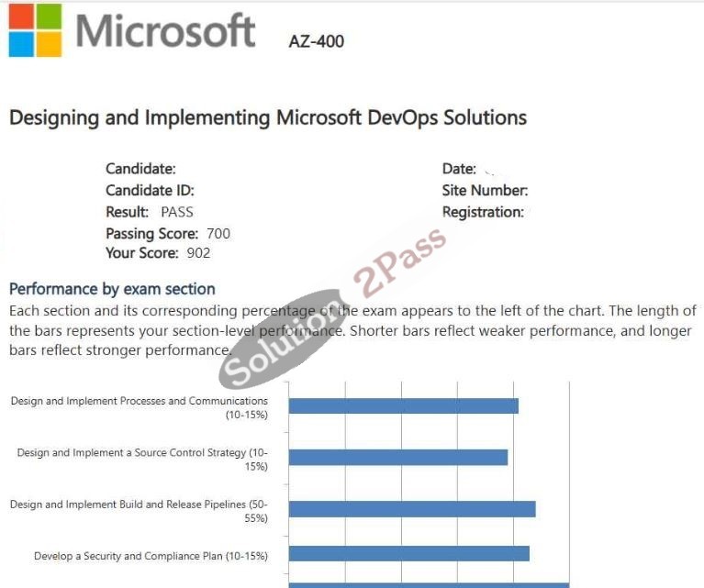Click the Candidate label
This screenshot has width=704, height=588.
[140, 169]
